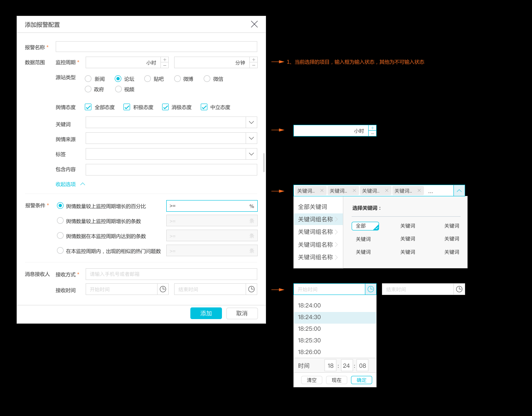Viewport: 532px width, 416px height.
Task: Click the right-side 结束时间 input field
Action: click(x=418, y=289)
